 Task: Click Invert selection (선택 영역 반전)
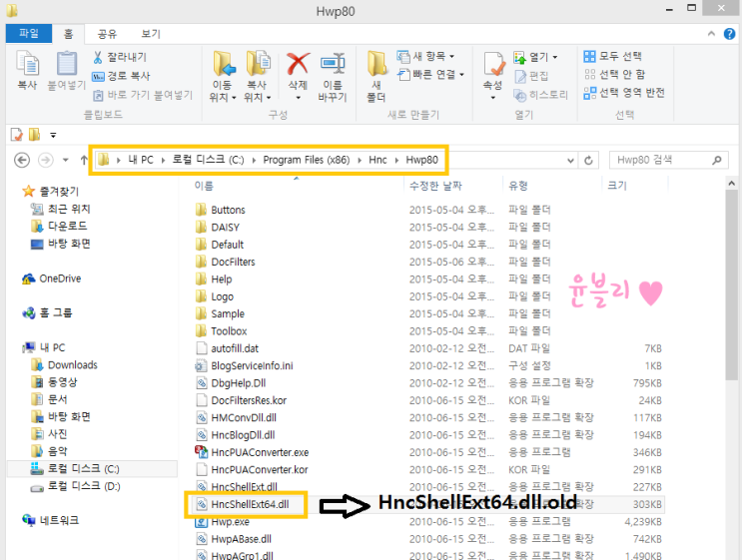(624, 92)
